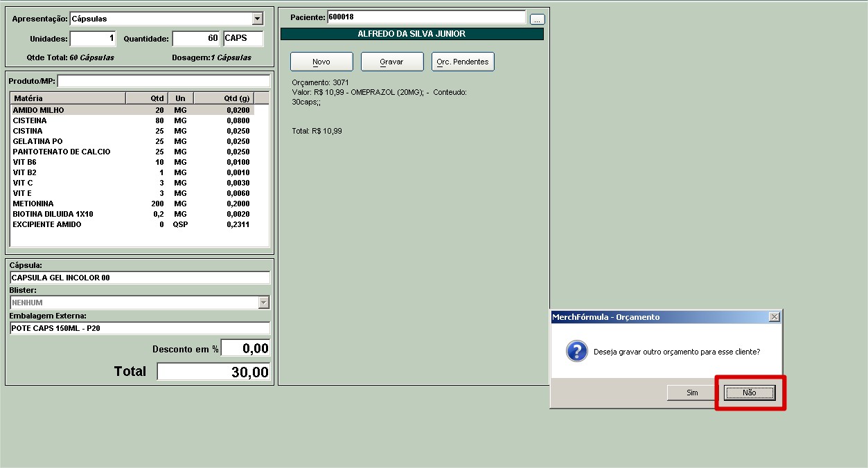Image resolution: width=868 pixels, height=468 pixels.
Task: Click Sim to record another quote
Action: pyautogui.click(x=692, y=393)
